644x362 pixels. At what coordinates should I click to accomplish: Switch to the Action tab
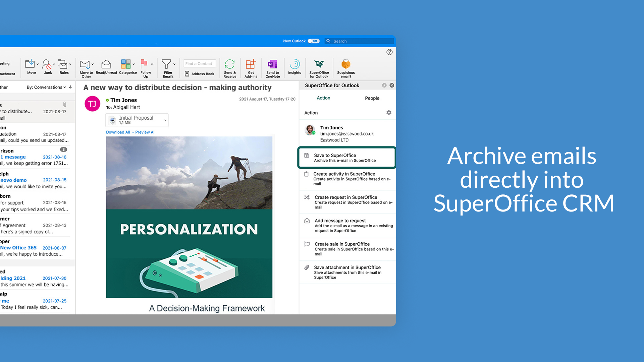pyautogui.click(x=323, y=98)
